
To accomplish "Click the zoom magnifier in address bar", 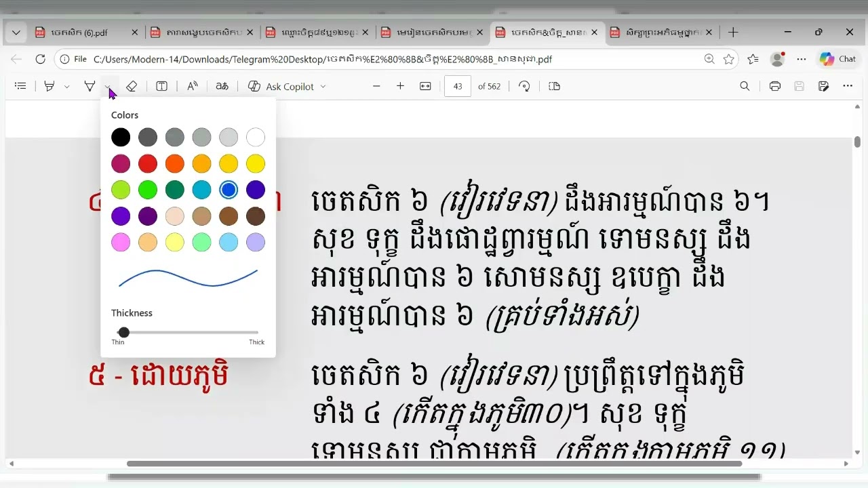I will pos(709,59).
